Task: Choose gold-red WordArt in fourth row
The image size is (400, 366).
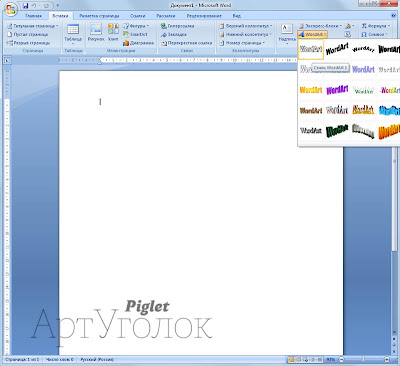Action: [363, 110]
